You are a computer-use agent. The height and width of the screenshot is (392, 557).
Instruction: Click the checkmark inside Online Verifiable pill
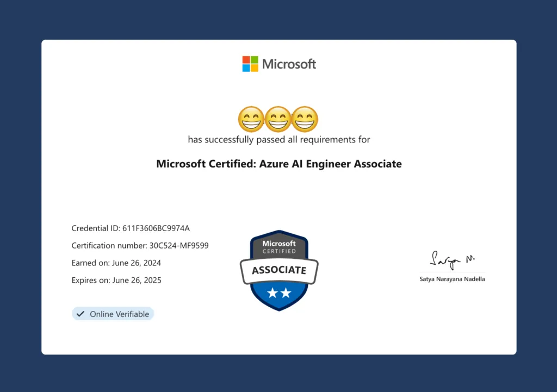81,314
